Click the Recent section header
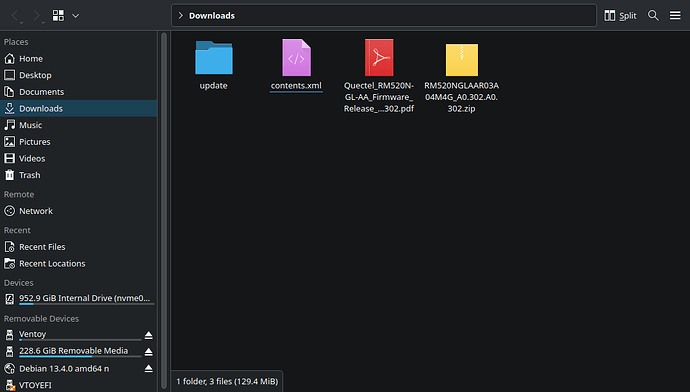This screenshot has height=392, width=690. coord(17,230)
